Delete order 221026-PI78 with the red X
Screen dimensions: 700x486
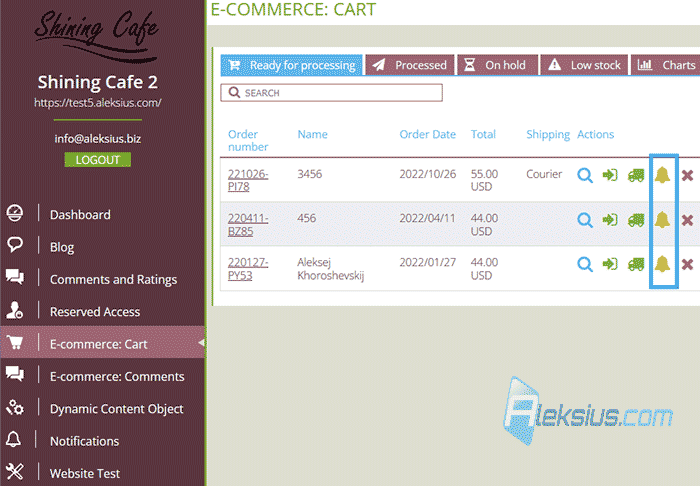pos(688,175)
